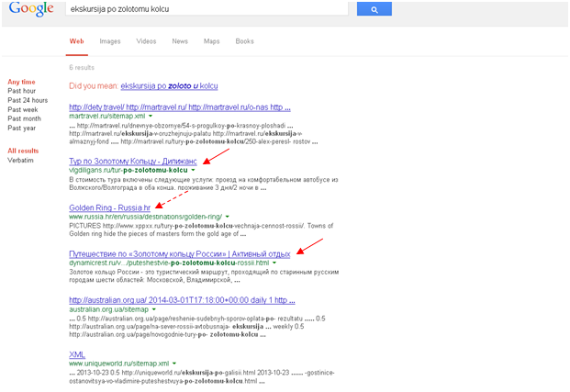Switch to the Images tab
Viewport: 570px width, 392px height.
pos(110,41)
